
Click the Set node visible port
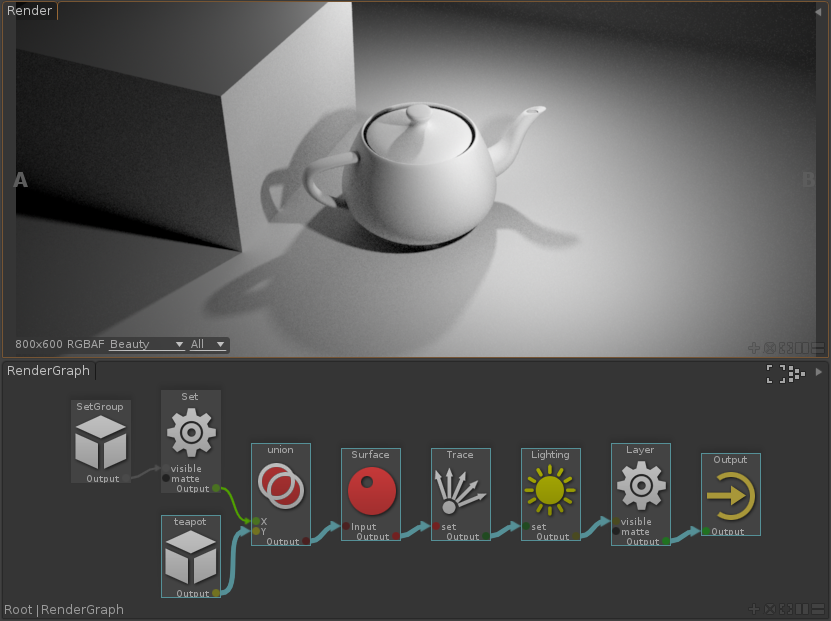click(x=166, y=469)
